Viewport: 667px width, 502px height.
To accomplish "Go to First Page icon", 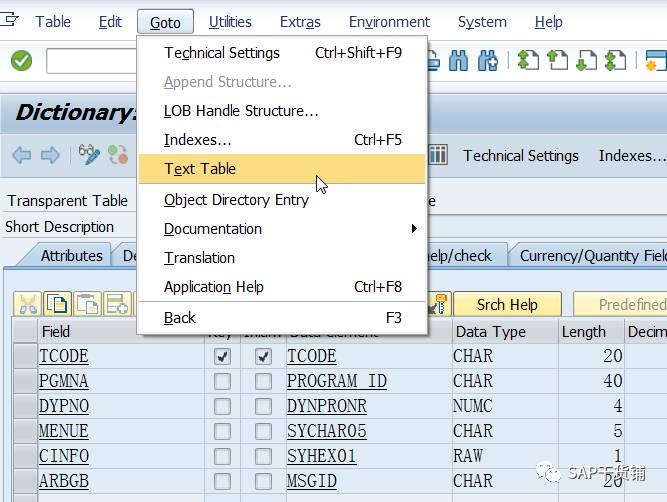I will pos(528,60).
